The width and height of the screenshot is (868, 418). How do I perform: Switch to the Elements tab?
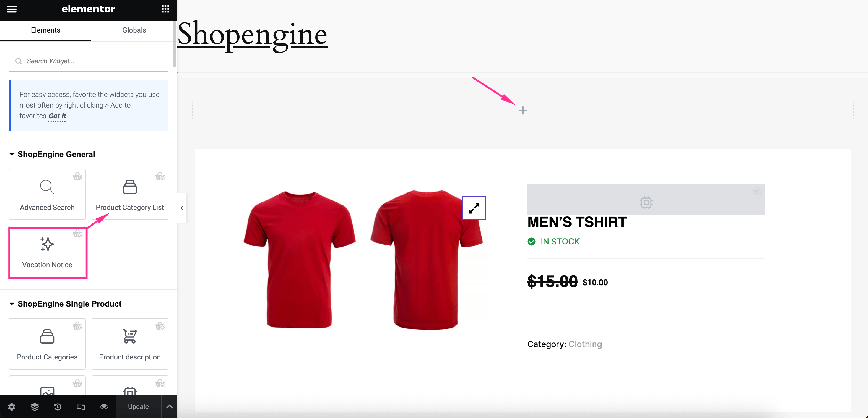[x=46, y=30]
